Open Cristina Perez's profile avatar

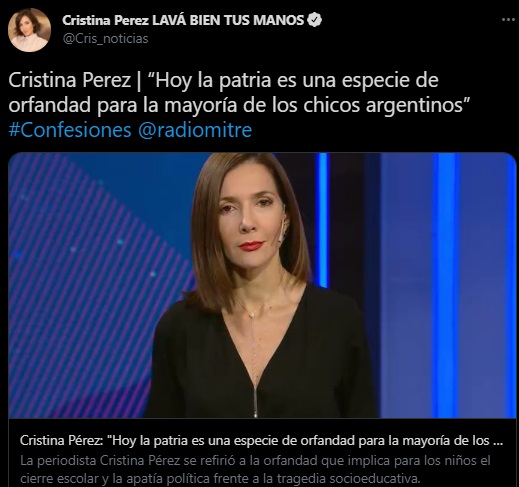(29, 30)
